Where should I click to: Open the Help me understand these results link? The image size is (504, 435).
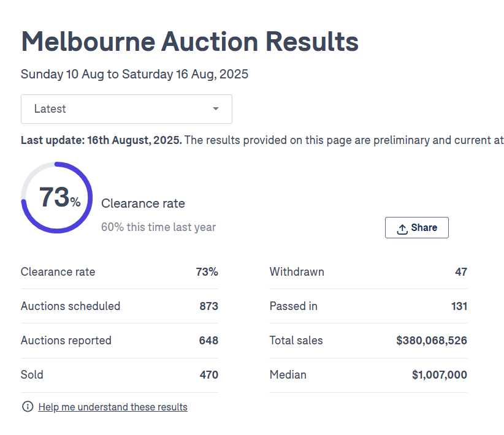pyautogui.click(x=113, y=407)
